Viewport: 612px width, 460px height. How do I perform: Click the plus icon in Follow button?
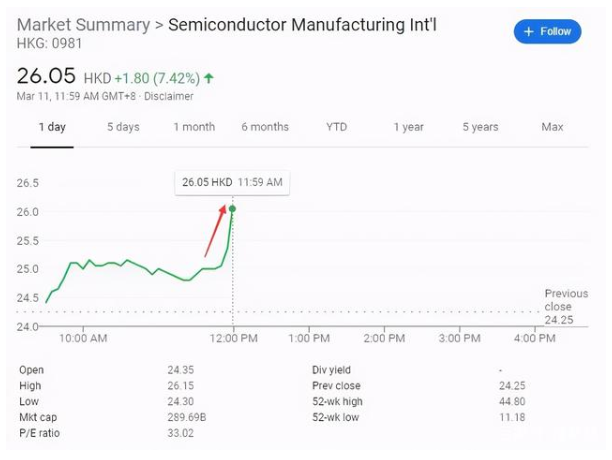pos(528,32)
